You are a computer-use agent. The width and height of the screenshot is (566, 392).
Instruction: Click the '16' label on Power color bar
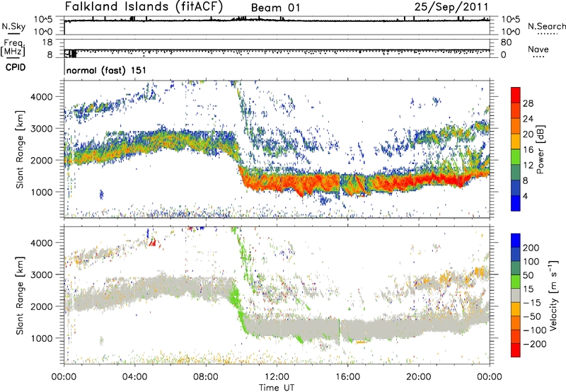528,150
